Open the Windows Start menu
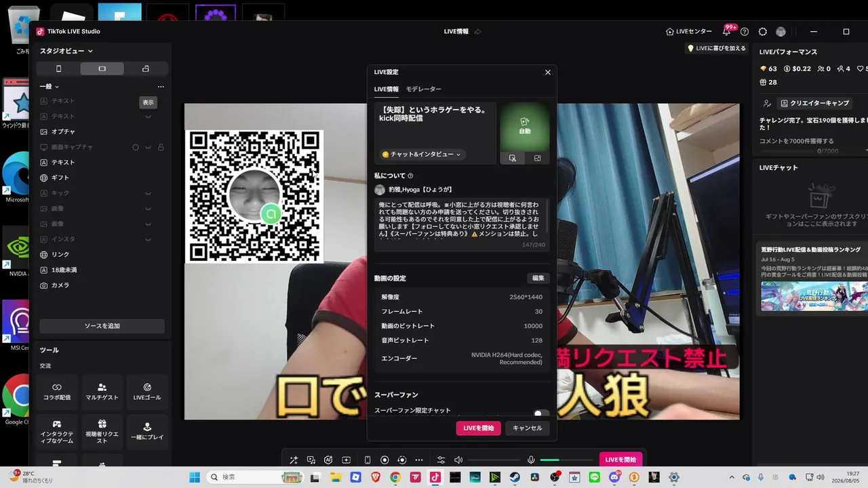This screenshot has width=868, height=488. tap(195, 477)
